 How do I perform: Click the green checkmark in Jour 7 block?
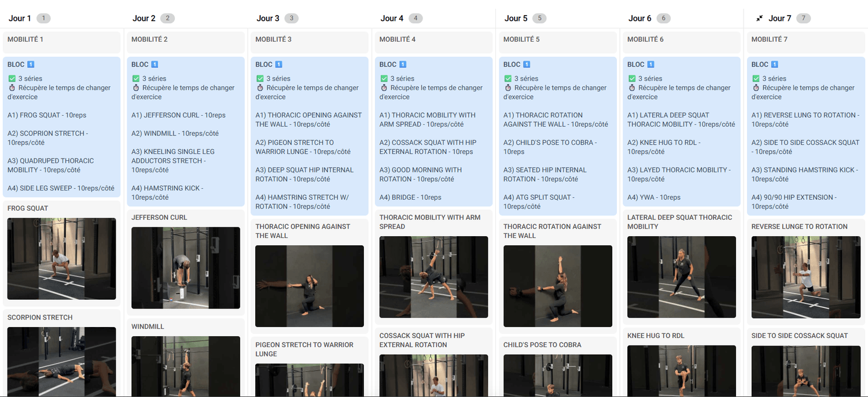pyautogui.click(x=756, y=79)
